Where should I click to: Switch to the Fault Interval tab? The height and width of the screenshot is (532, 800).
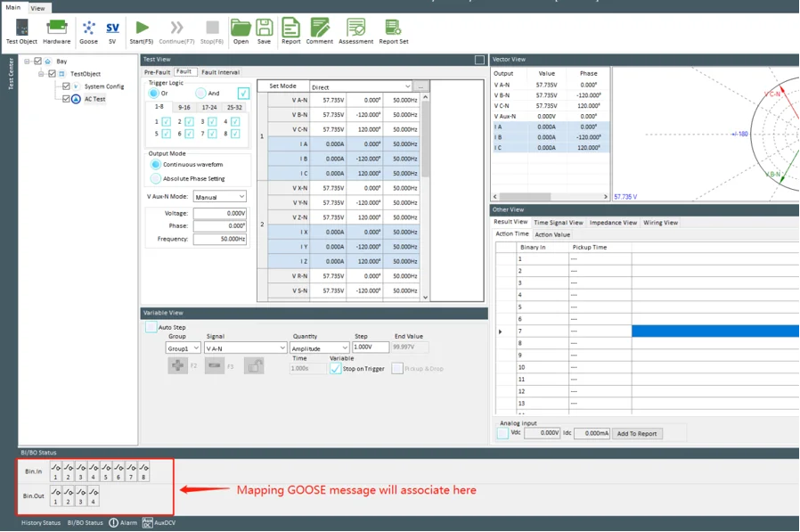pyautogui.click(x=220, y=72)
